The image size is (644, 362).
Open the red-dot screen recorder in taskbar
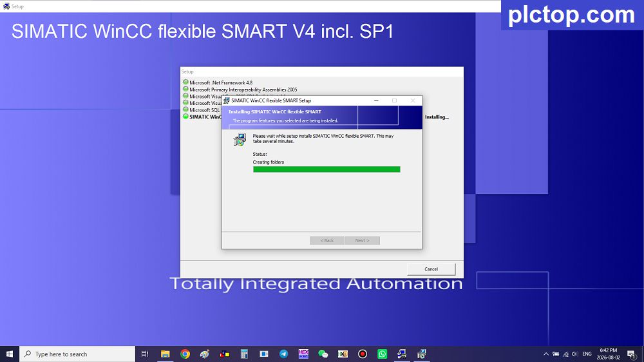click(x=362, y=354)
